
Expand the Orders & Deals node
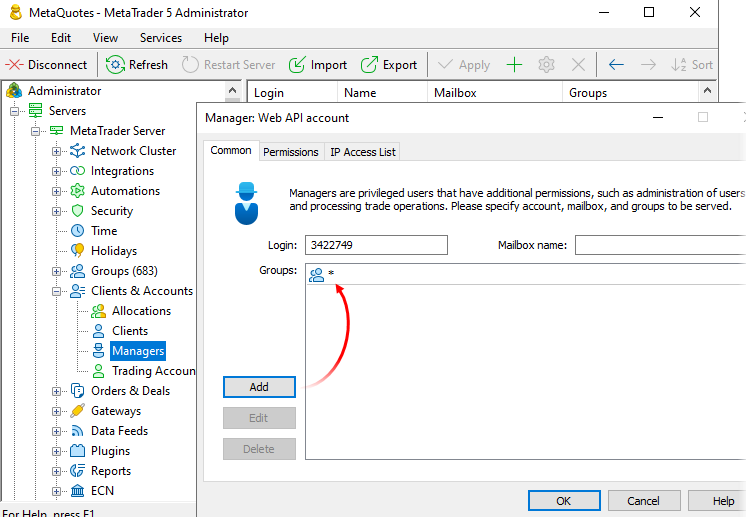point(57,391)
